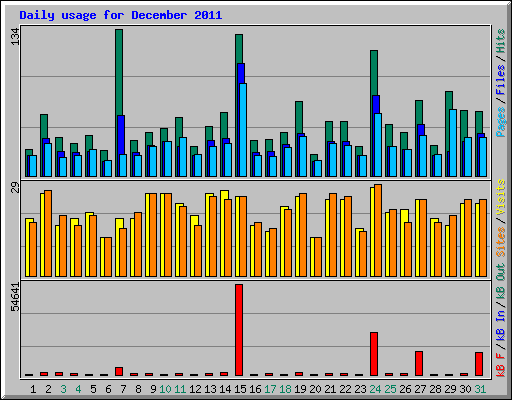Viewport: 512px width, 400px height.
Task: Click the day 10 axis label
Action: click(165, 389)
